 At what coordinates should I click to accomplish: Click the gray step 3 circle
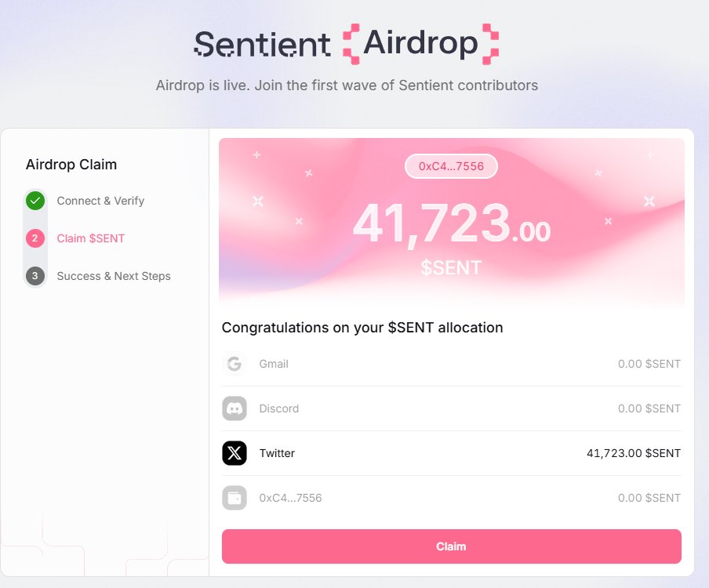(x=35, y=276)
